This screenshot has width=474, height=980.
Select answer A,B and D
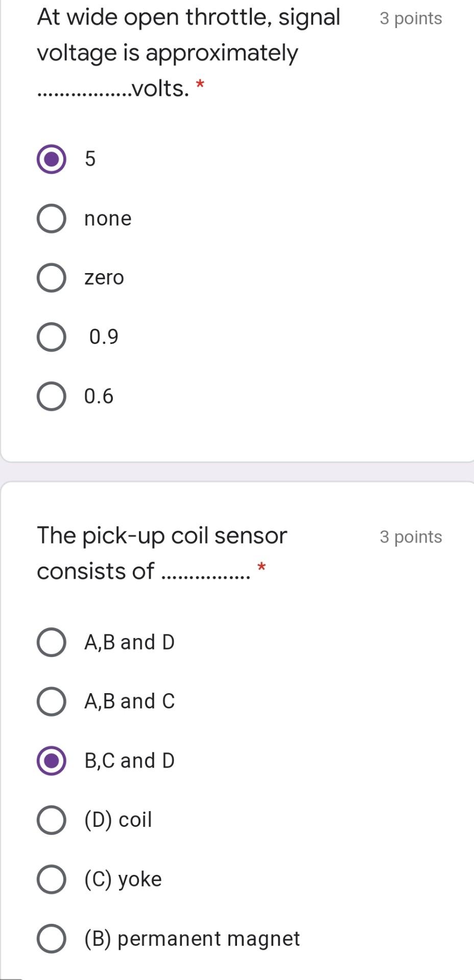coord(51,643)
